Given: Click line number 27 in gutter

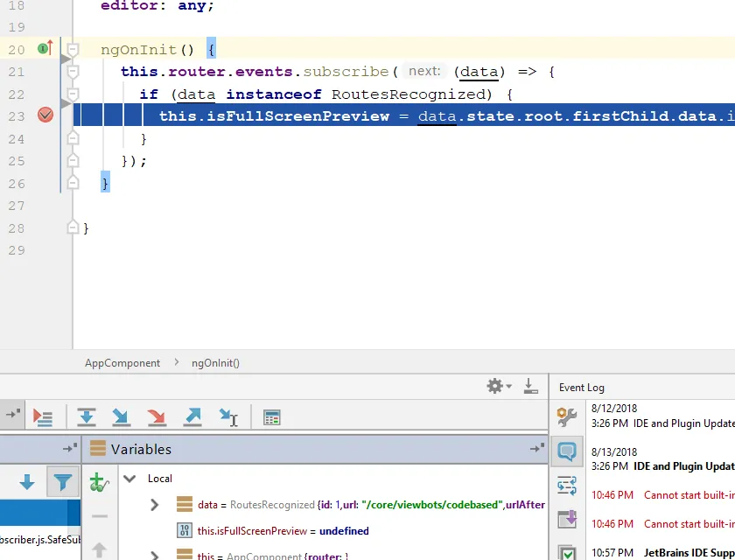Looking at the screenshot, I should pos(17,206).
